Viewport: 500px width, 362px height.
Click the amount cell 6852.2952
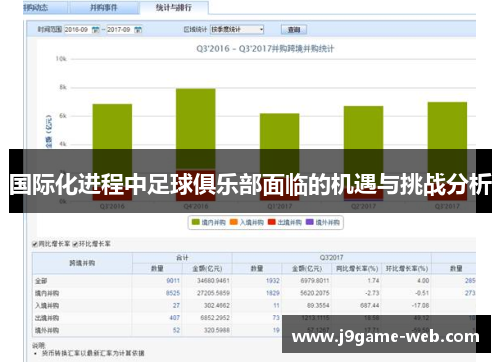[215, 318]
